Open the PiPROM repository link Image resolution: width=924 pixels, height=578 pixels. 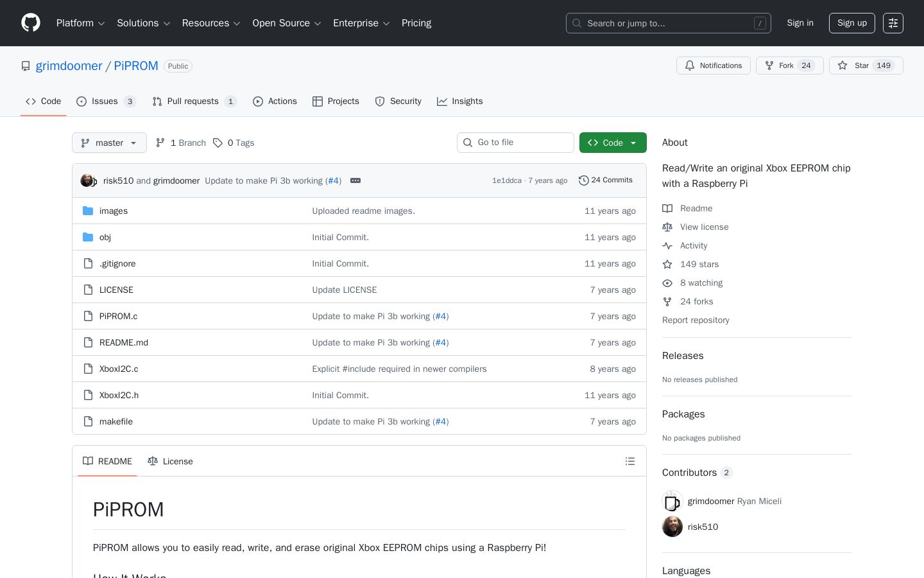[x=136, y=66]
